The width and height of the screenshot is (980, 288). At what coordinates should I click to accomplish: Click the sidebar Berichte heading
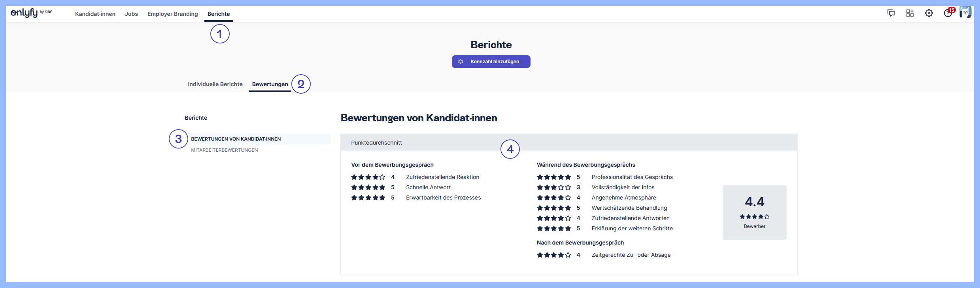click(x=196, y=118)
